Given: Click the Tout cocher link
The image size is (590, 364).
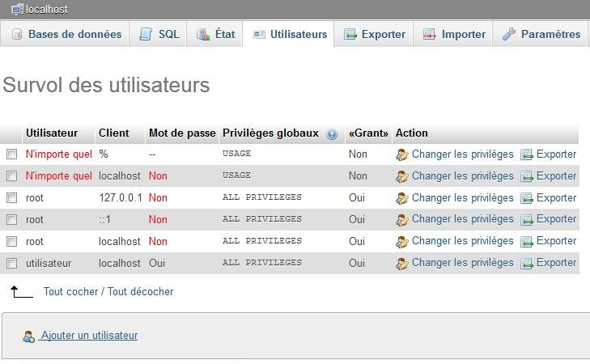Looking at the screenshot, I should (71, 291).
